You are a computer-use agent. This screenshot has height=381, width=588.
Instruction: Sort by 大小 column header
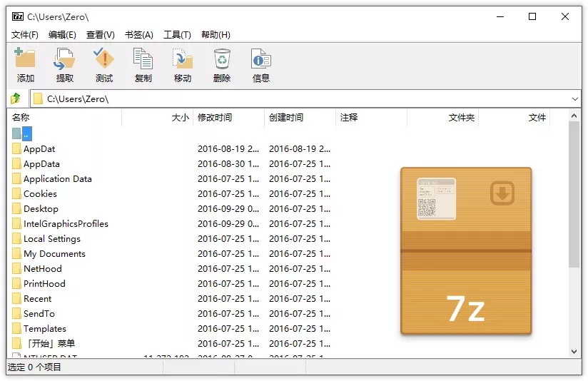(x=158, y=118)
